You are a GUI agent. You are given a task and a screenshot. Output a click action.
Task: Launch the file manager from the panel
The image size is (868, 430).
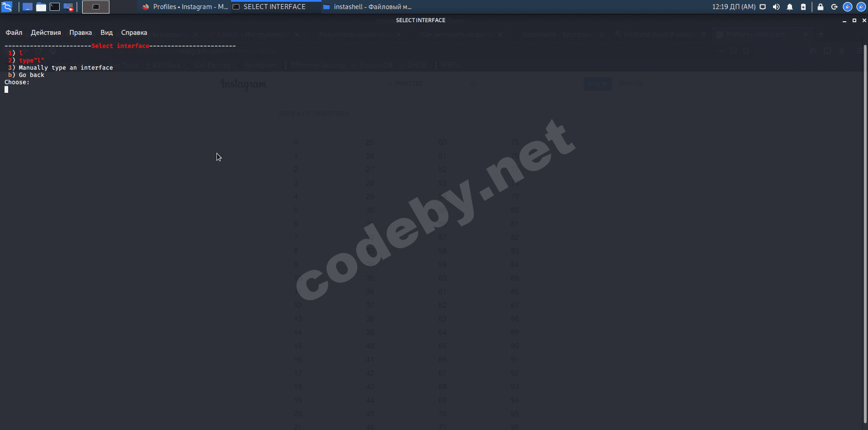click(x=41, y=7)
